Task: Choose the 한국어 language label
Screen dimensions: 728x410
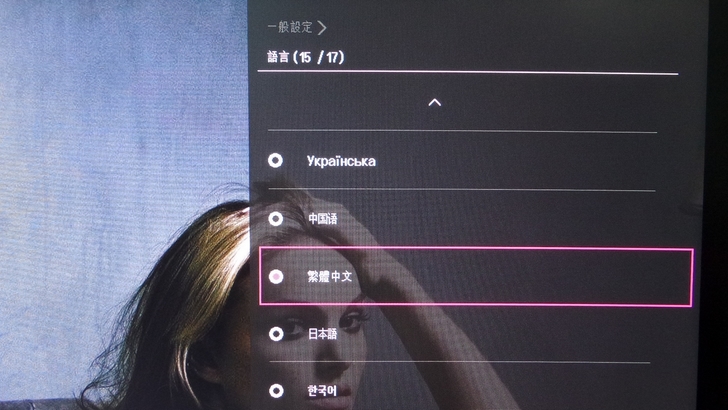Action: (x=322, y=391)
